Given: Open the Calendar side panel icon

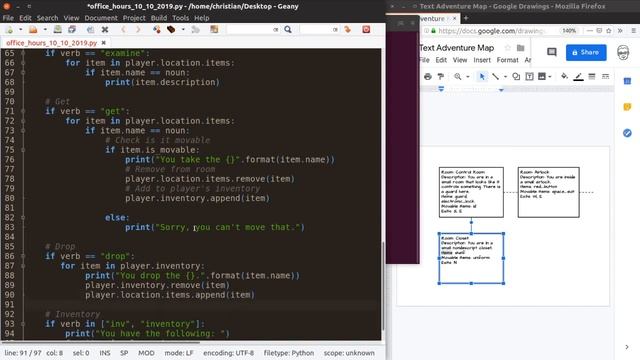Looking at the screenshot, I should click(627, 81).
